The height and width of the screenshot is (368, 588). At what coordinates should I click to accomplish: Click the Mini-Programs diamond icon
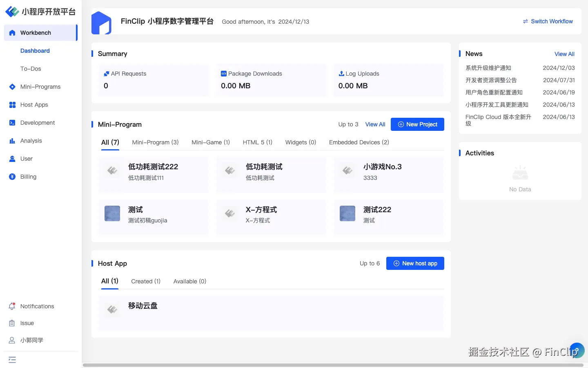[12, 87]
